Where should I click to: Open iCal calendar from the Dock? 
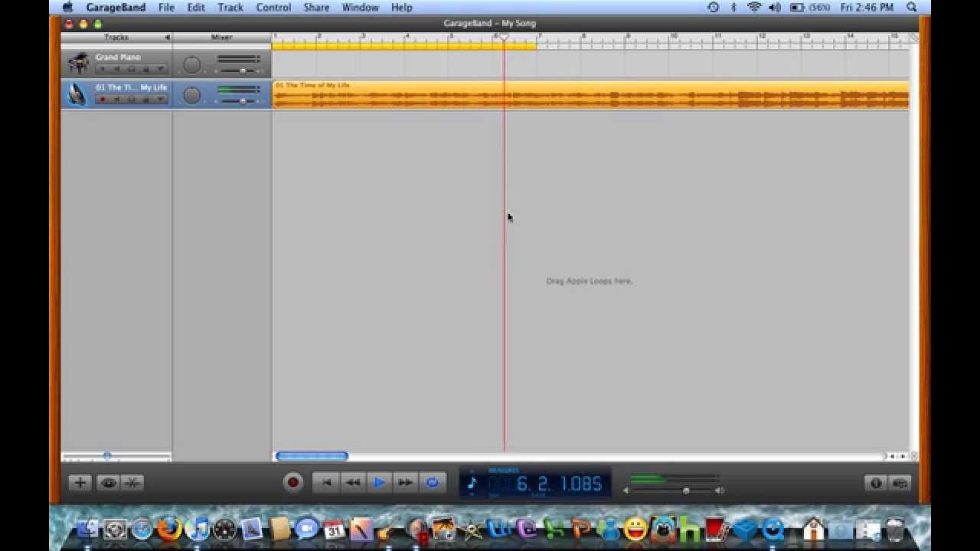pyautogui.click(x=334, y=529)
